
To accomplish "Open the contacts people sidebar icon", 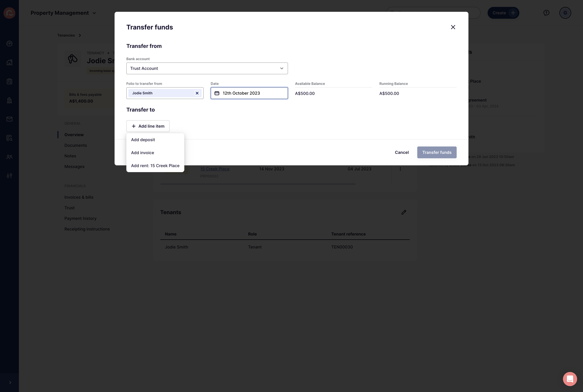I will coord(9,157).
